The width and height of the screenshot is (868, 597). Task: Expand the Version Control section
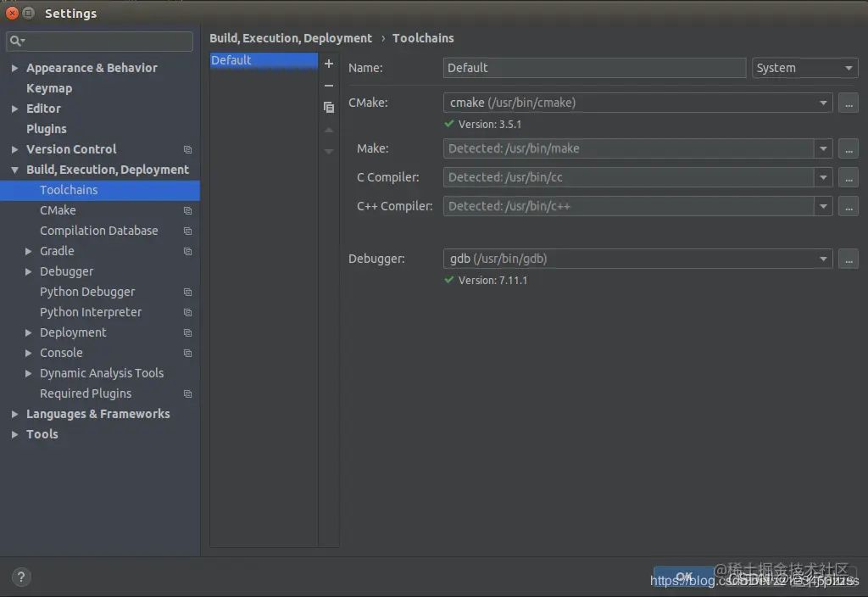pos(15,149)
